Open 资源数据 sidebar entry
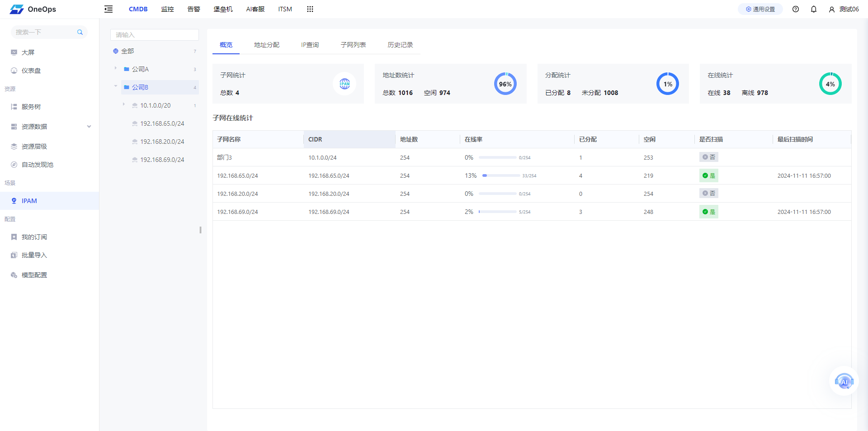The image size is (868, 431). tap(49, 127)
